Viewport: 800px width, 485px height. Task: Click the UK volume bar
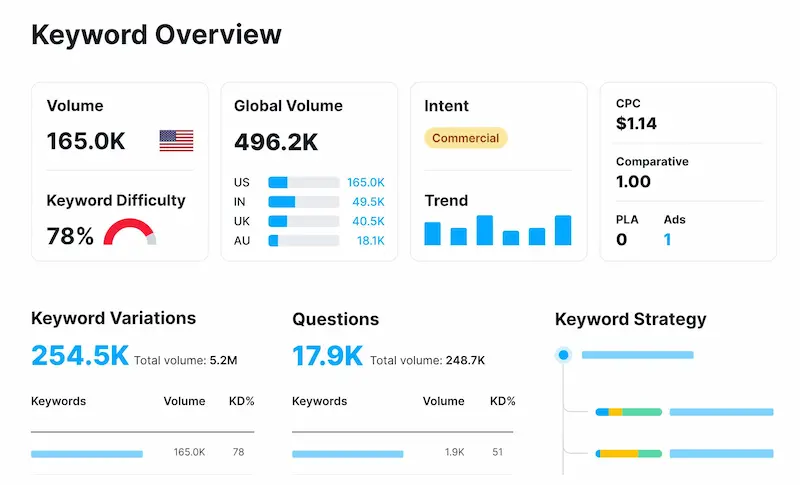[x=304, y=221]
